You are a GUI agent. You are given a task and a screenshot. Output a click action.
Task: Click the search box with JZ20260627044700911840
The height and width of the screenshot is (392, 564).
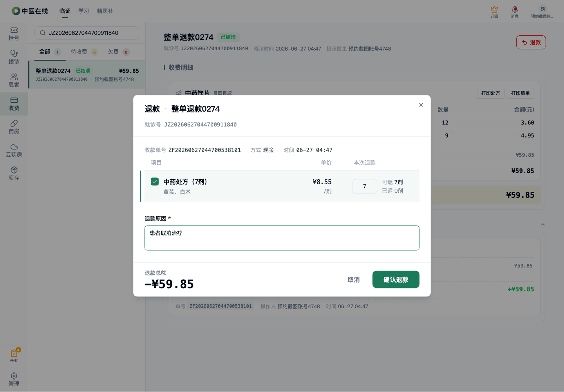(87, 33)
